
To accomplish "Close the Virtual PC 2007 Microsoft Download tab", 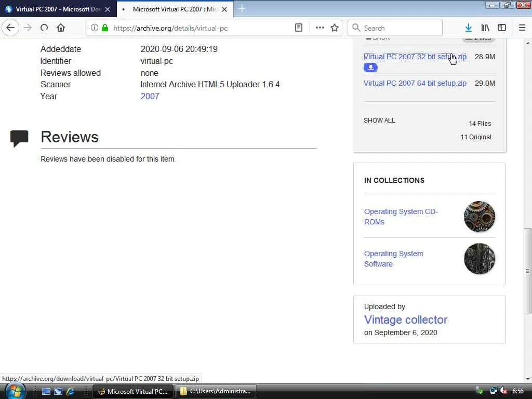I will point(108,9).
